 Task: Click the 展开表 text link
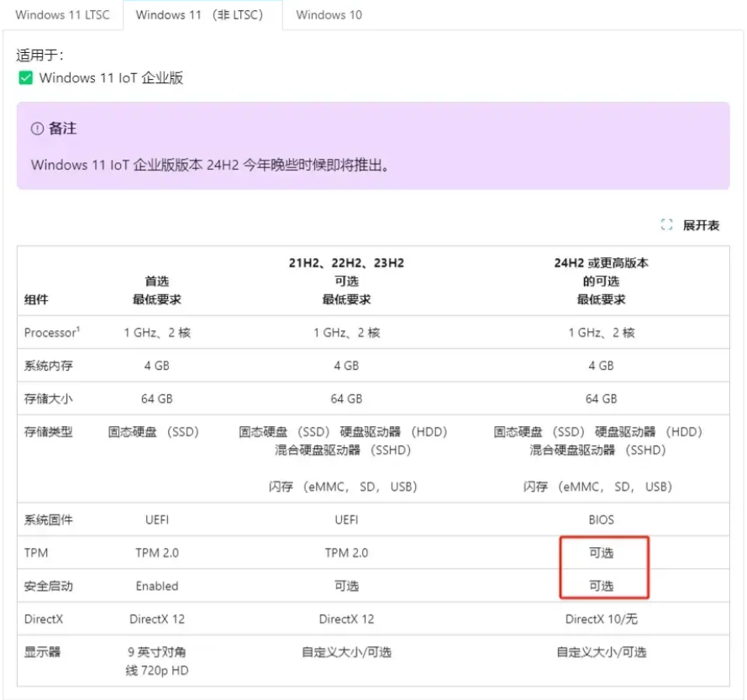pos(701,225)
